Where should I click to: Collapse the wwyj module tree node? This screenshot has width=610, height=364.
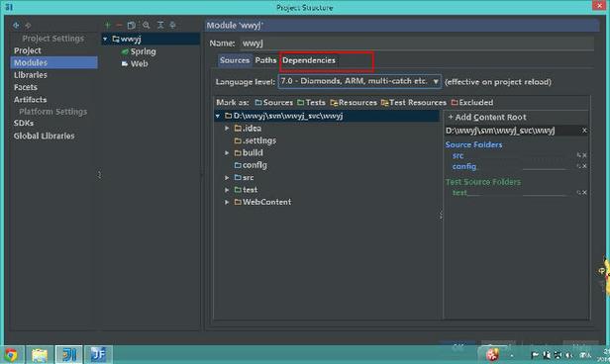point(105,40)
